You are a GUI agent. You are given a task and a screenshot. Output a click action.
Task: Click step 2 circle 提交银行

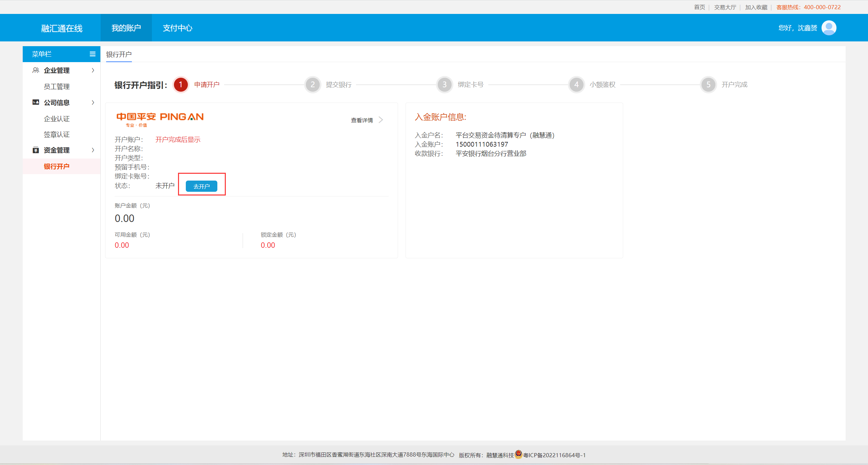click(x=313, y=85)
